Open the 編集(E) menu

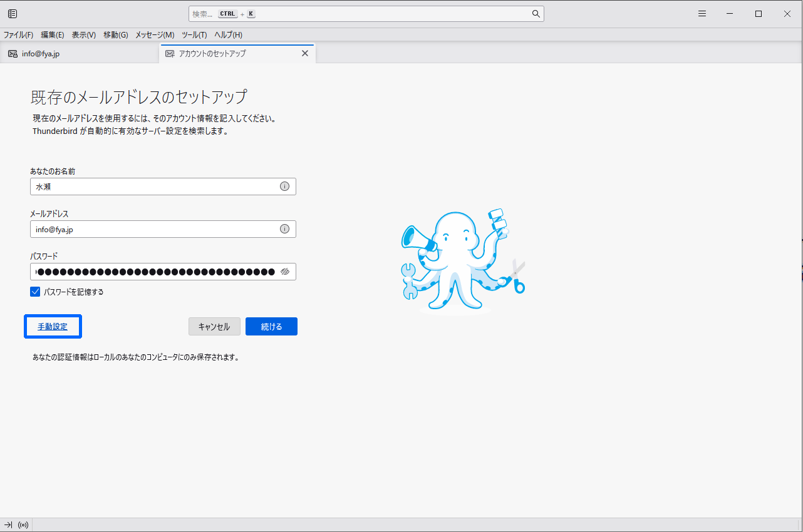(x=53, y=35)
